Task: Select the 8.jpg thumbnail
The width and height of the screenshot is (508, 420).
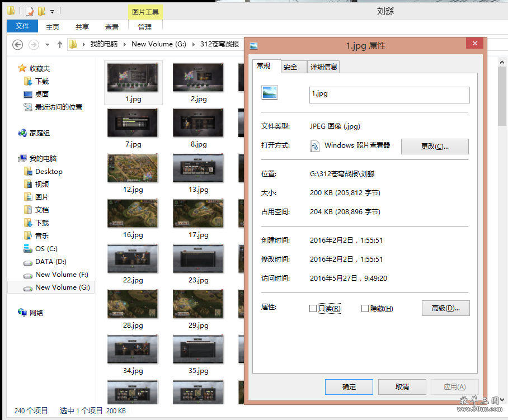Action: coord(198,122)
